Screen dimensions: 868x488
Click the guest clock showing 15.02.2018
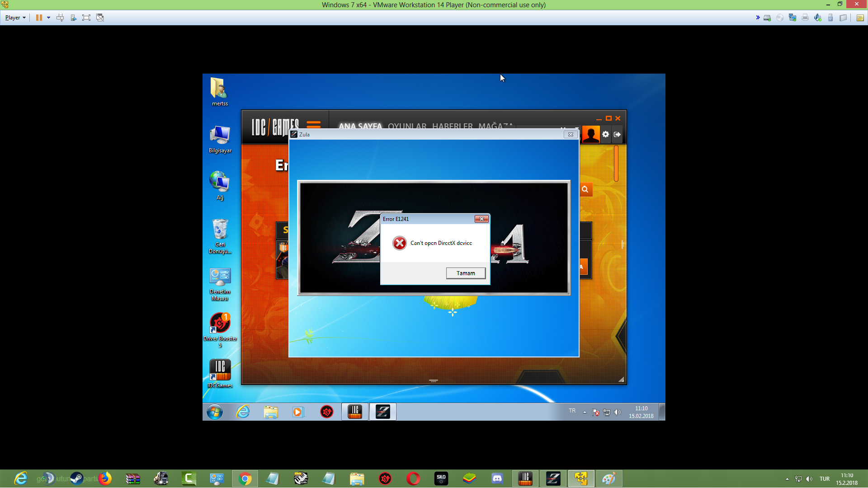(x=641, y=412)
